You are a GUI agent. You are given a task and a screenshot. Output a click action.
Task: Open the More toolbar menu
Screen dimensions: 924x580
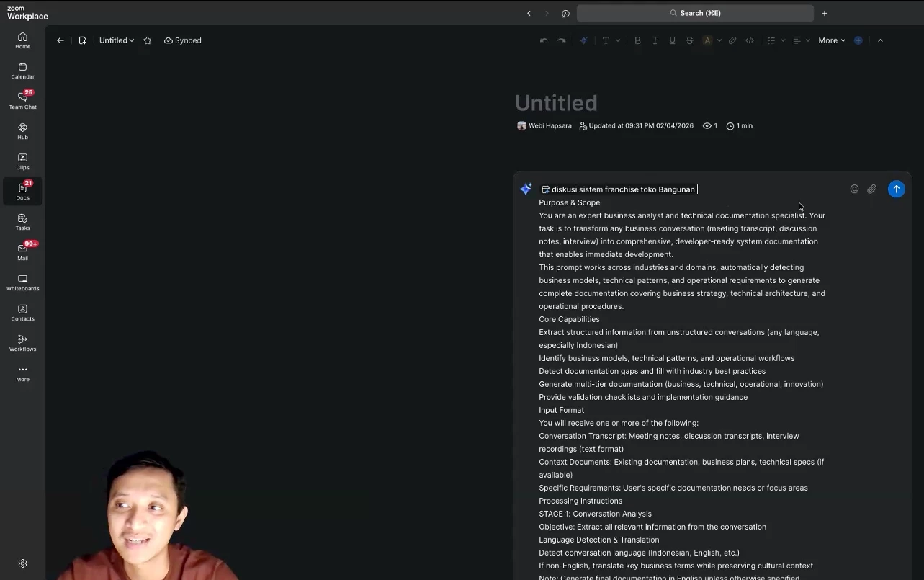(832, 40)
